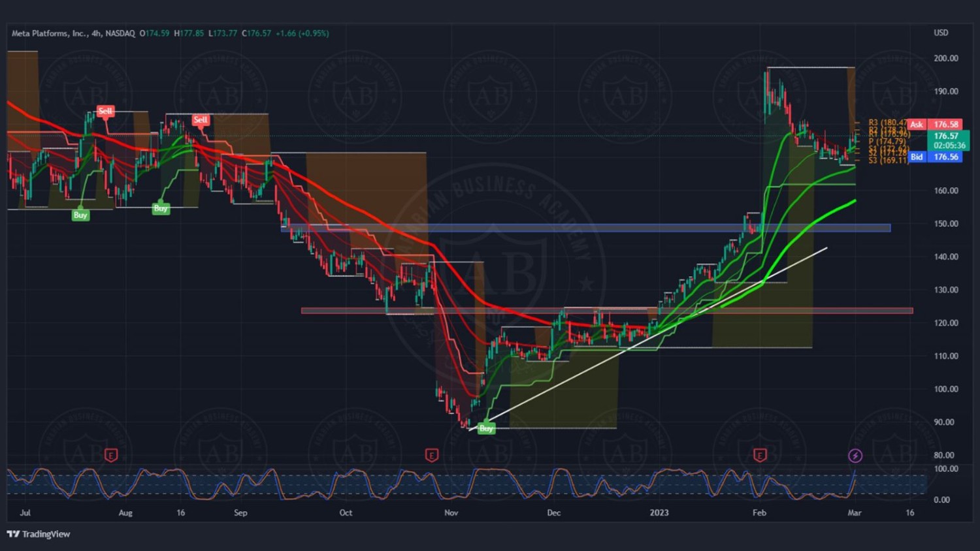
Task: Click the 130.00 price axis label
Action: pyautogui.click(x=945, y=290)
